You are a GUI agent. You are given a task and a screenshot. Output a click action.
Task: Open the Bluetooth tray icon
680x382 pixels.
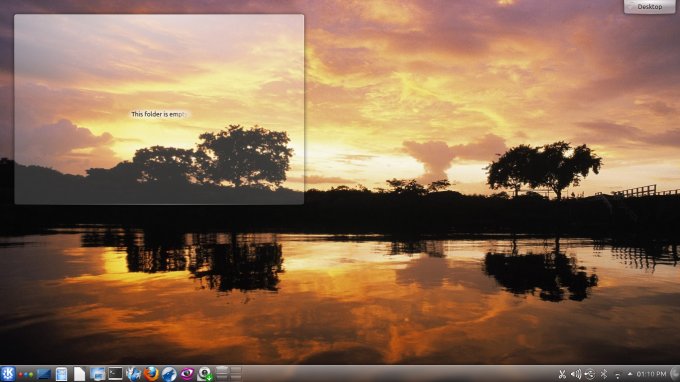click(604, 374)
